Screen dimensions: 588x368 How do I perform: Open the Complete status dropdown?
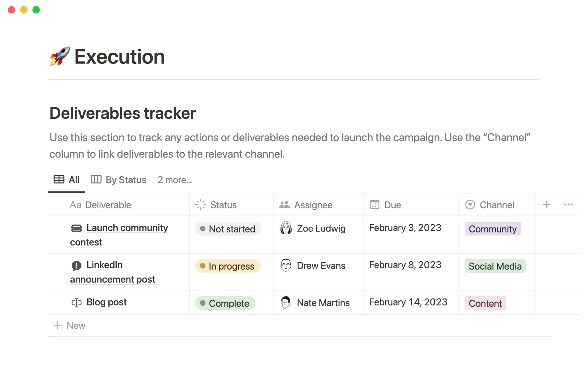[x=225, y=303]
